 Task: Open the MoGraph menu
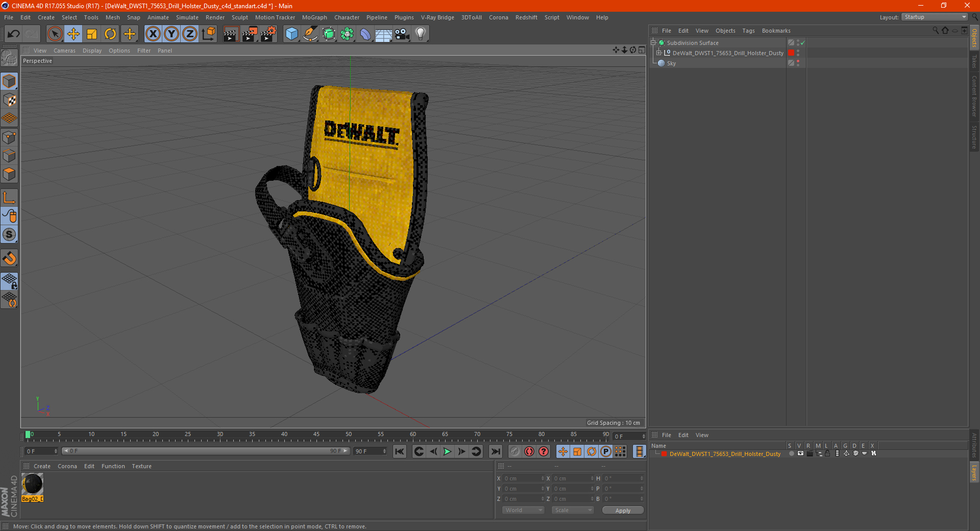[x=314, y=17]
